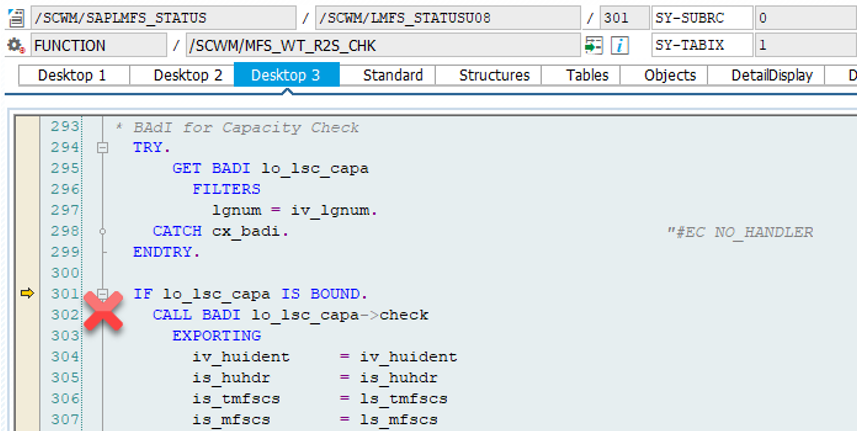The width and height of the screenshot is (857, 431).
Task: Click the yellow current-line arrow at line 301
Action: click(x=27, y=294)
